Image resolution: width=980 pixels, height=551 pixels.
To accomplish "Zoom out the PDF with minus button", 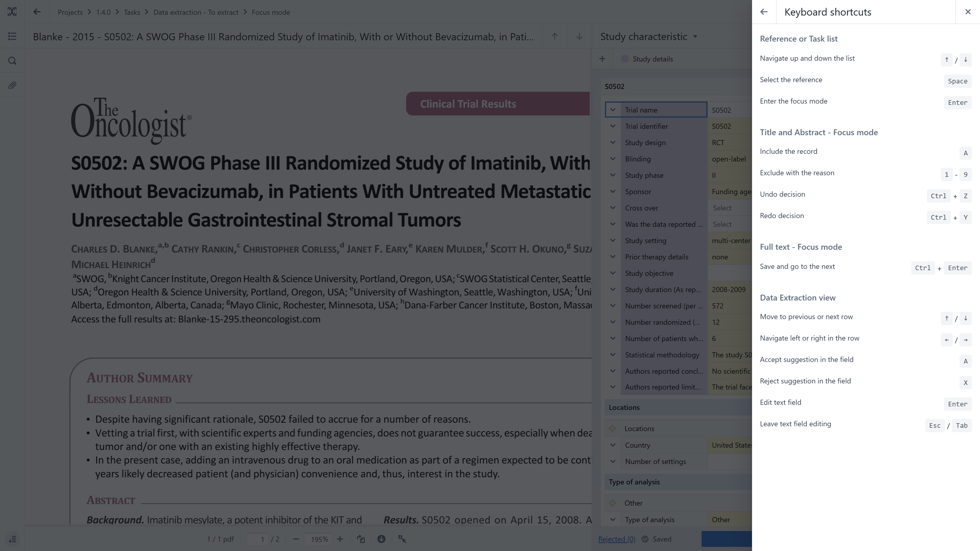I will coord(296,539).
